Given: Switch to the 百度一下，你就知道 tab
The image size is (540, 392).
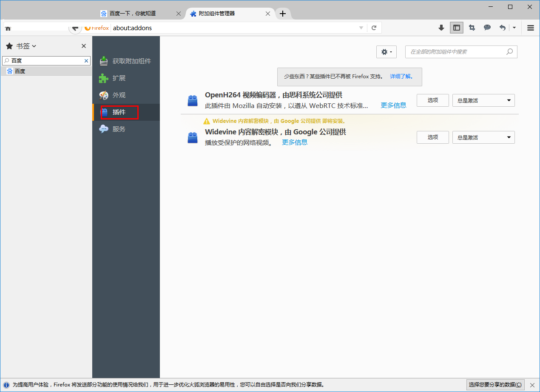Looking at the screenshot, I should 133,14.
